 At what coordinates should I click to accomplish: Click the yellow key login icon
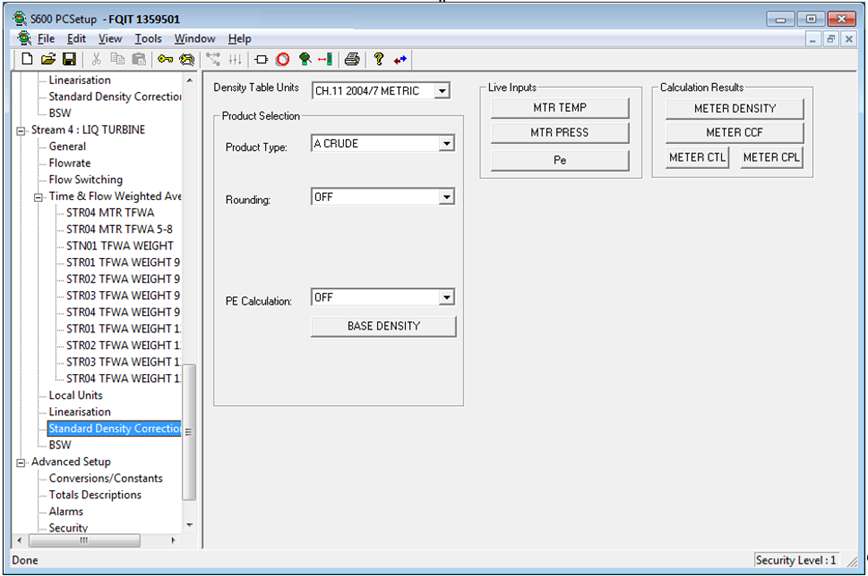pyautogui.click(x=165, y=59)
